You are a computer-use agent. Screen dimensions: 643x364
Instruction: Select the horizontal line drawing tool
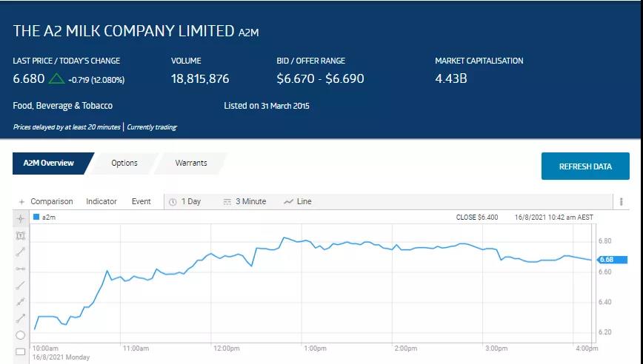[x=21, y=269]
